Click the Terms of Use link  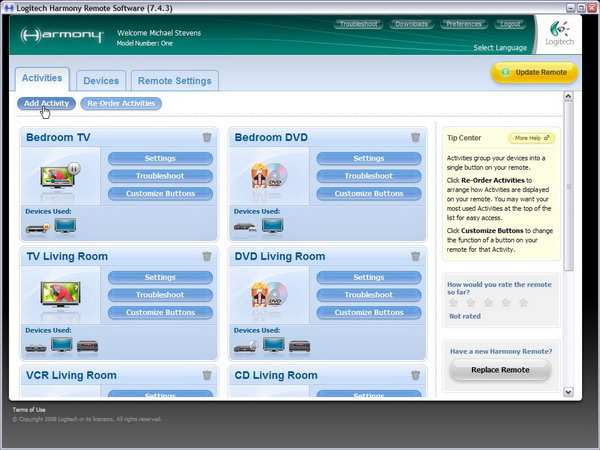(x=29, y=409)
